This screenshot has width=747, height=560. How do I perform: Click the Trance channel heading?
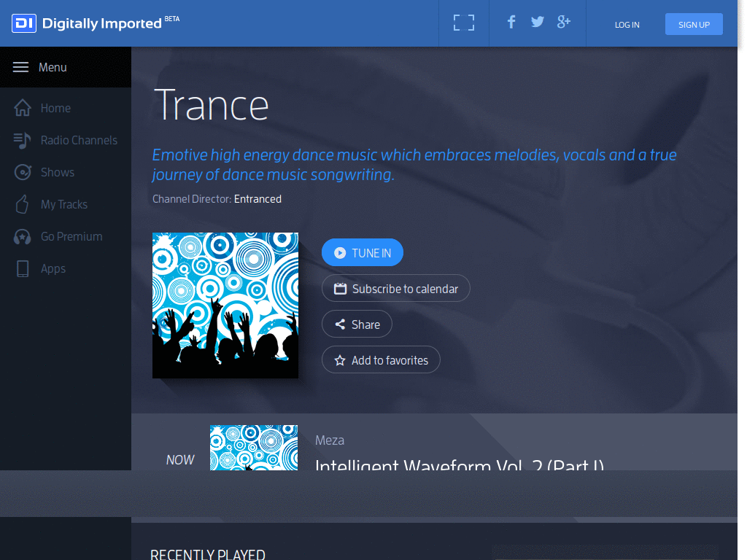click(x=212, y=105)
